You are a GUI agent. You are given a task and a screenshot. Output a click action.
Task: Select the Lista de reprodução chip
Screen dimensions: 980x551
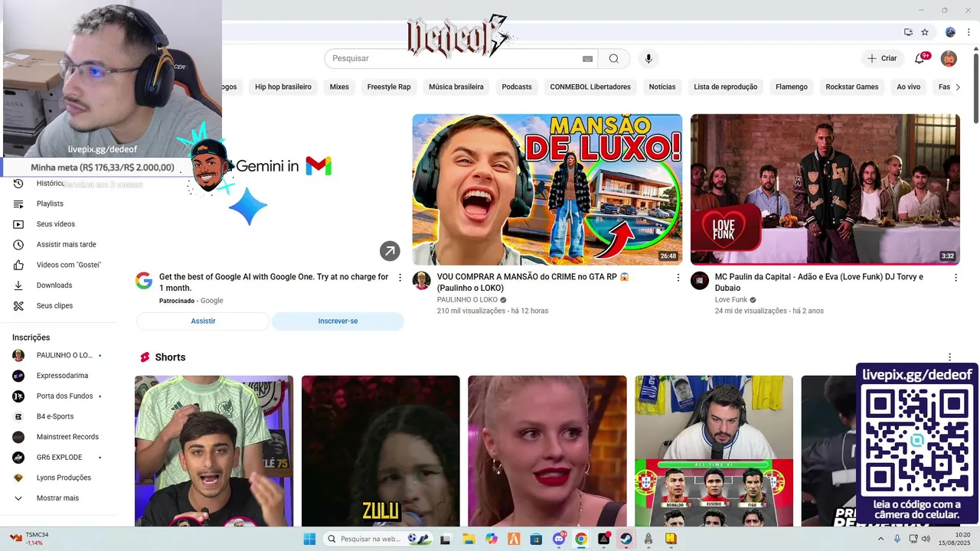(726, 87)
